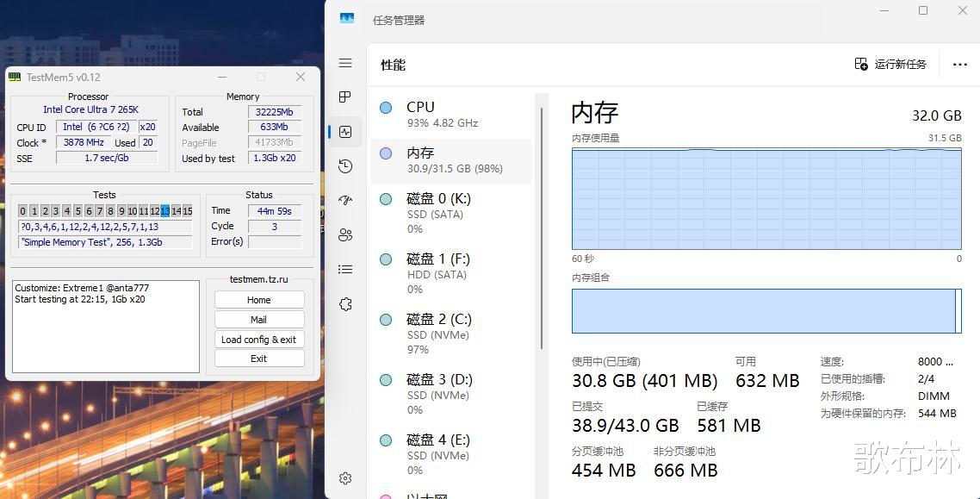Image resolution: width=980 pixels, height=499 pixels.
Task: Select 磁盘 2 (C:) in resource list
Action: click(451, 334)
